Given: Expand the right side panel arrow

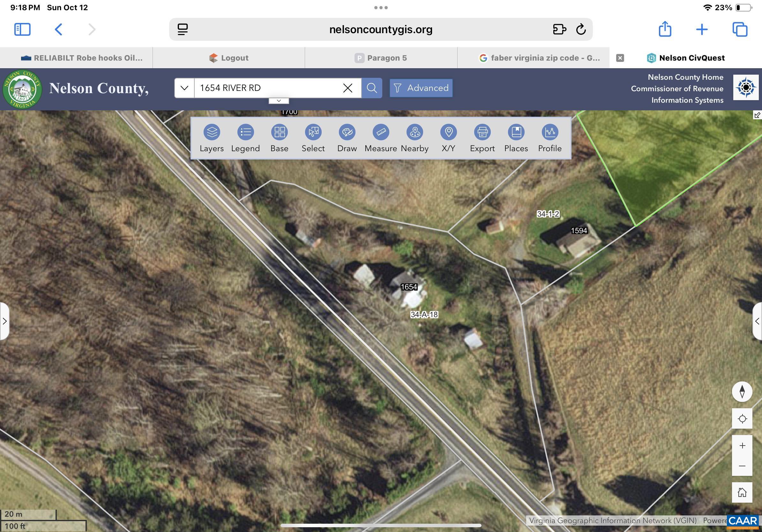Looking at the screenshot, I should (757, 321).
